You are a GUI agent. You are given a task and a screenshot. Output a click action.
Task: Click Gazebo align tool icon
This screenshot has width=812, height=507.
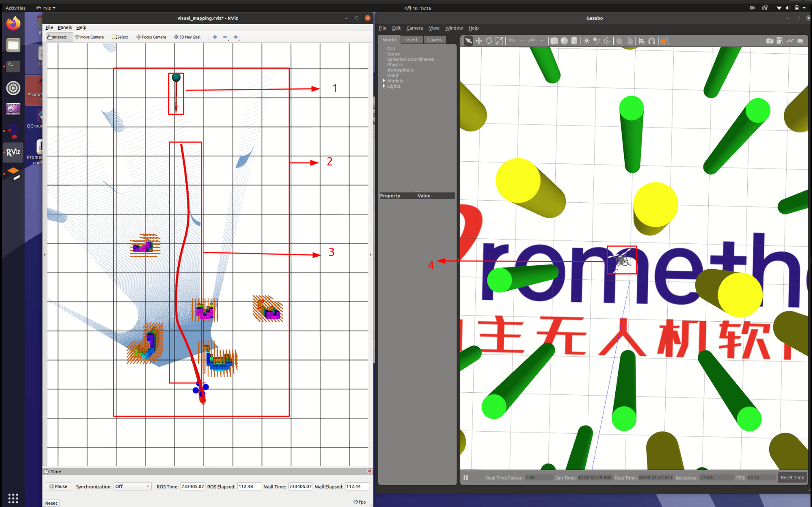click(642, 41)
